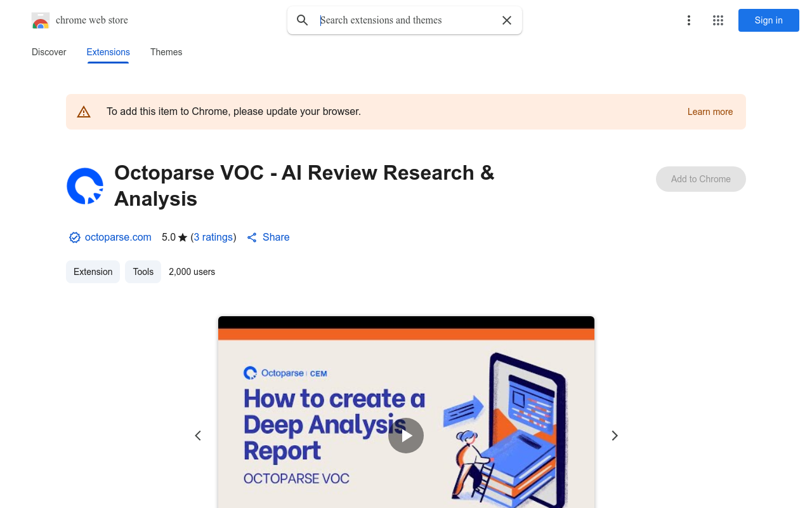Viewport: 812px width, 508px height.
Task: Go to next screenshot with right chevron
Action: point(614,436)
